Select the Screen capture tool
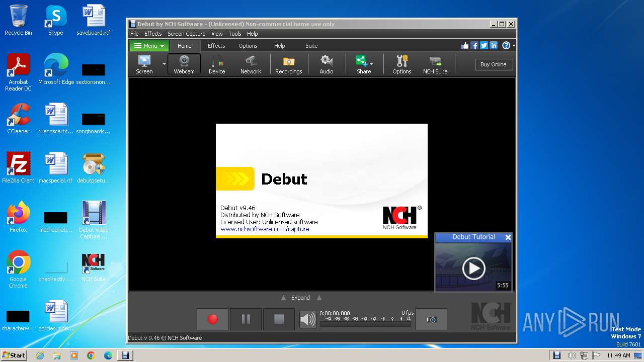 tap(144, 64)
